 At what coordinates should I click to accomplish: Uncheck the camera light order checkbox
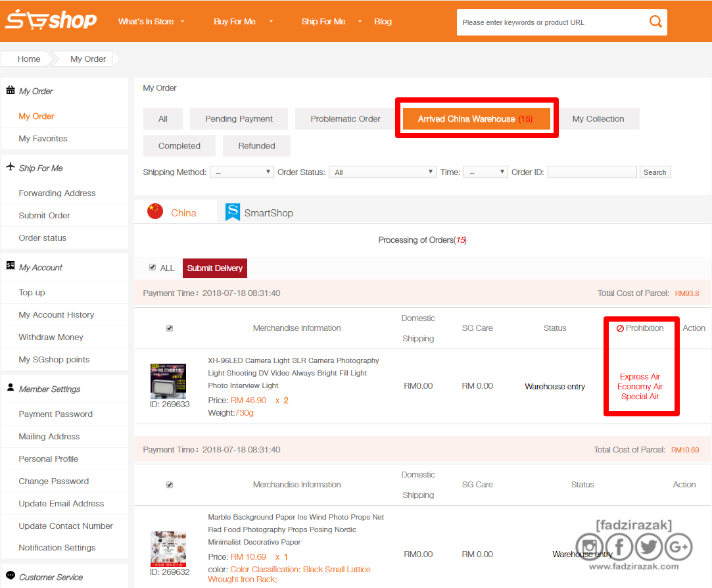tap(170, 328)
